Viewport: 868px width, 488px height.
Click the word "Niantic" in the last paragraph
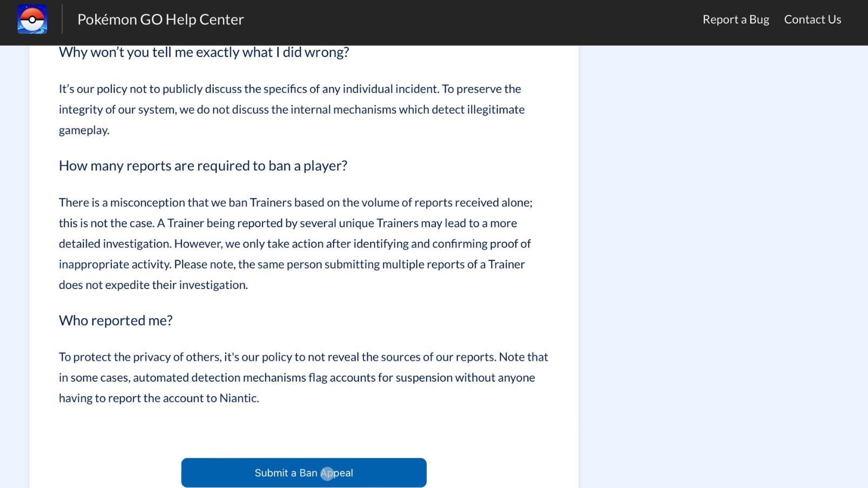pyautogui.click(x=238, y=398)
